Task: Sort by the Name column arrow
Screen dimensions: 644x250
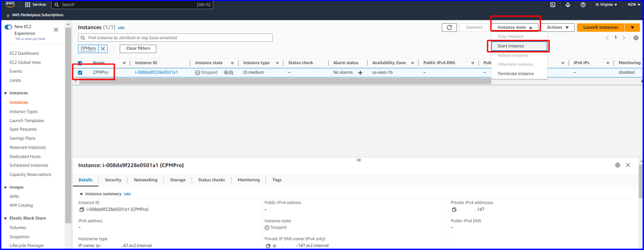Action: (x=124, y=63)
